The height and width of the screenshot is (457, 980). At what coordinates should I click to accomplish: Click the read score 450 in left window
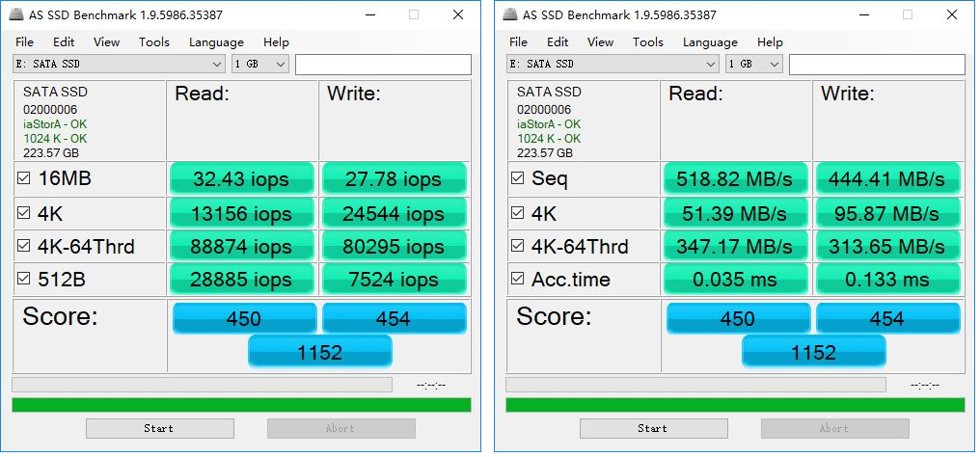tap(244, 318)
